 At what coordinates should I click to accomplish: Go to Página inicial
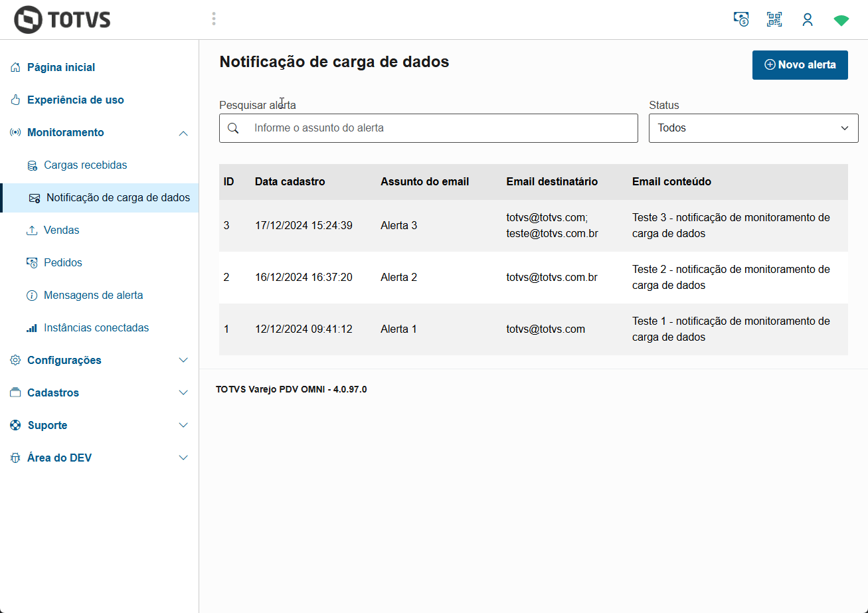coord(60,67)
